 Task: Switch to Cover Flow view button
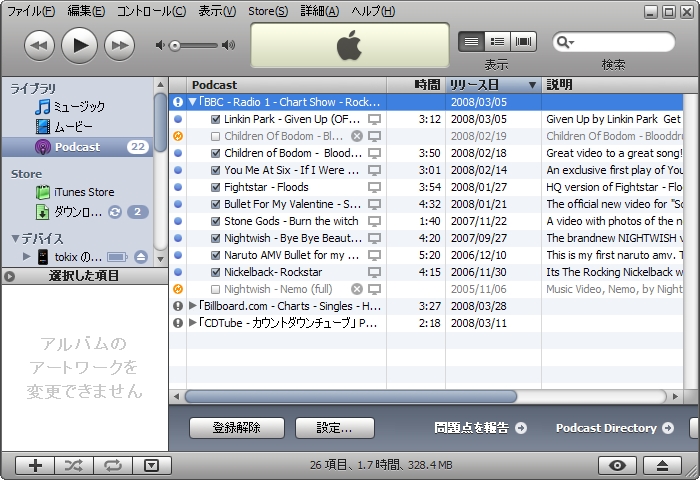[x=523, y=42]
